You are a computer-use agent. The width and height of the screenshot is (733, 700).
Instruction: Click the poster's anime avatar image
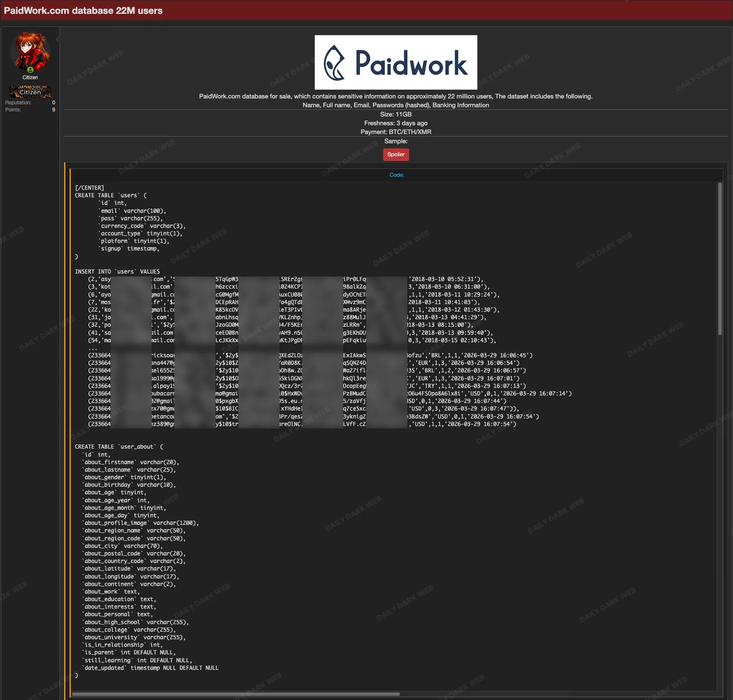(30, 50)
